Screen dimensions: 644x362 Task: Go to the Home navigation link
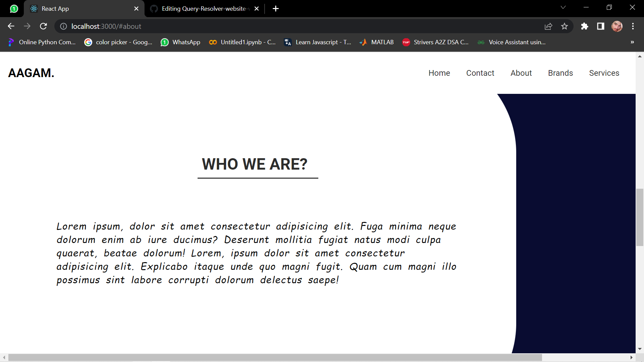point(439,73)
